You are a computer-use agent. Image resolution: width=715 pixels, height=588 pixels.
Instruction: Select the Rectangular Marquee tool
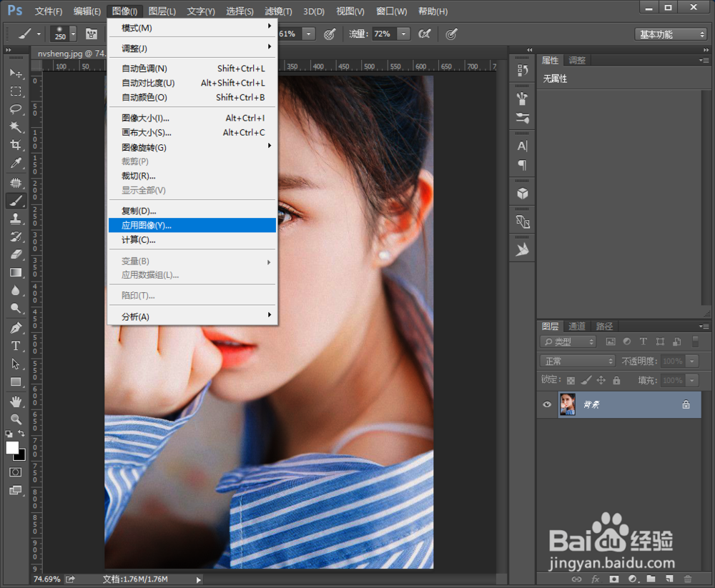pyautogui.click(x=16, y=91)
